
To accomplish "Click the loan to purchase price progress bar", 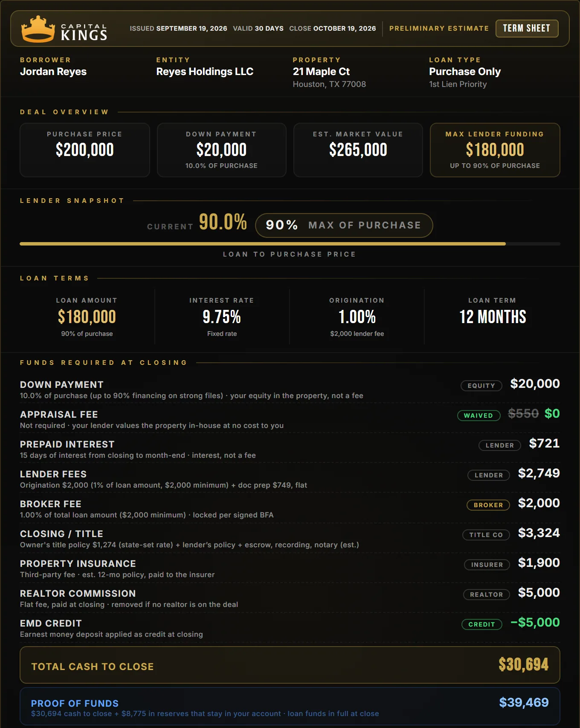I will click(x=290, y=244).
